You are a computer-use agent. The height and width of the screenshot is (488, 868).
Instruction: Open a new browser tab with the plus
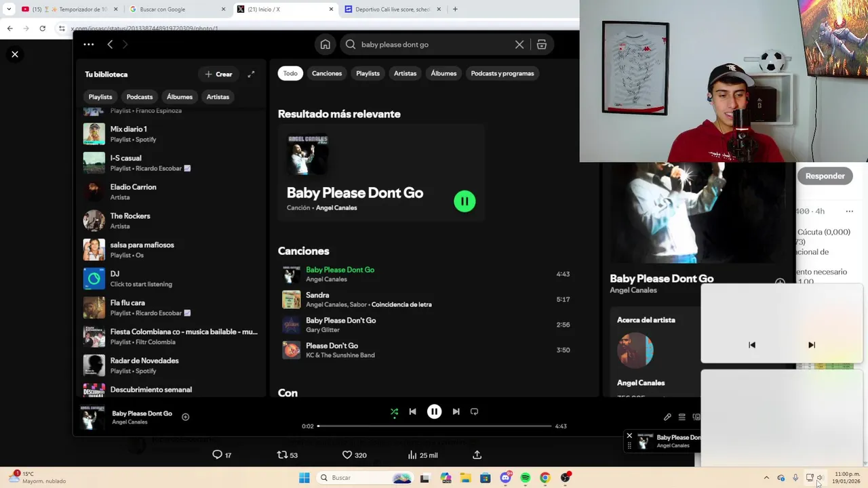click(455, 9)
